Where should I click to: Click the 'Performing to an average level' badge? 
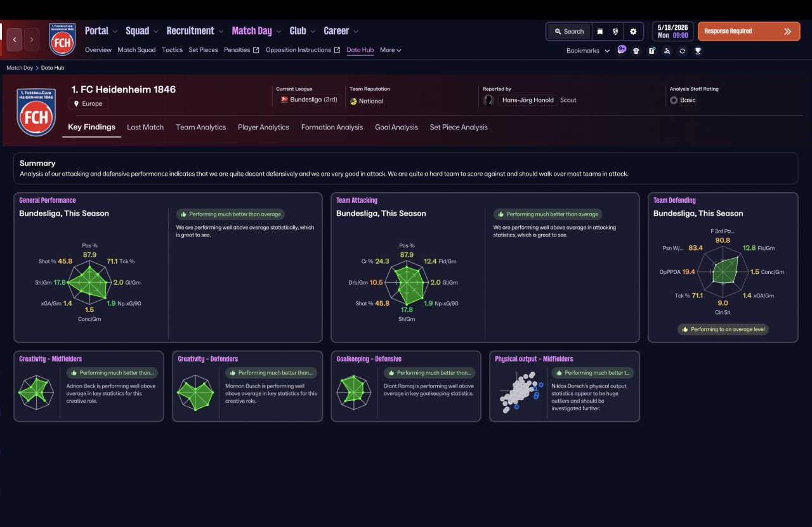point(723,330)
